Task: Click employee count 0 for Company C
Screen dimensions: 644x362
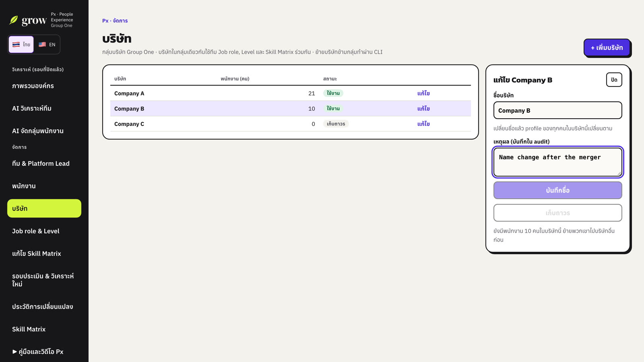Action: [x=313, y=124]
